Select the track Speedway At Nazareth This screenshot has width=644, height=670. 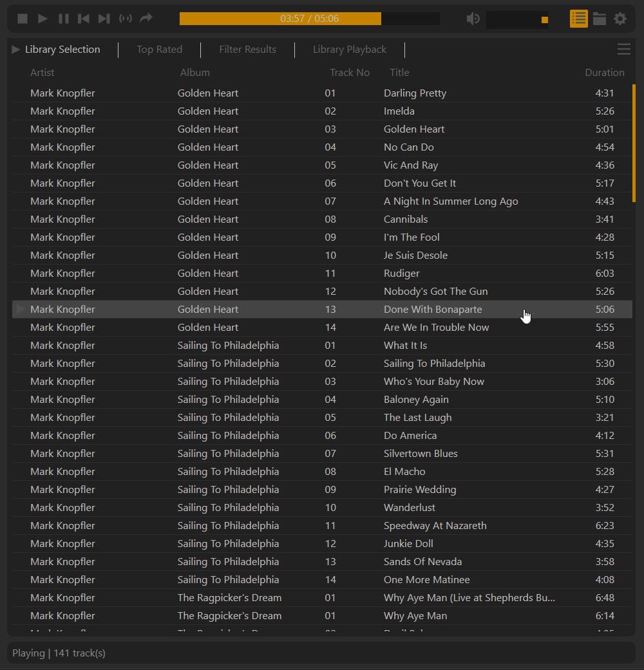[435, 526]
